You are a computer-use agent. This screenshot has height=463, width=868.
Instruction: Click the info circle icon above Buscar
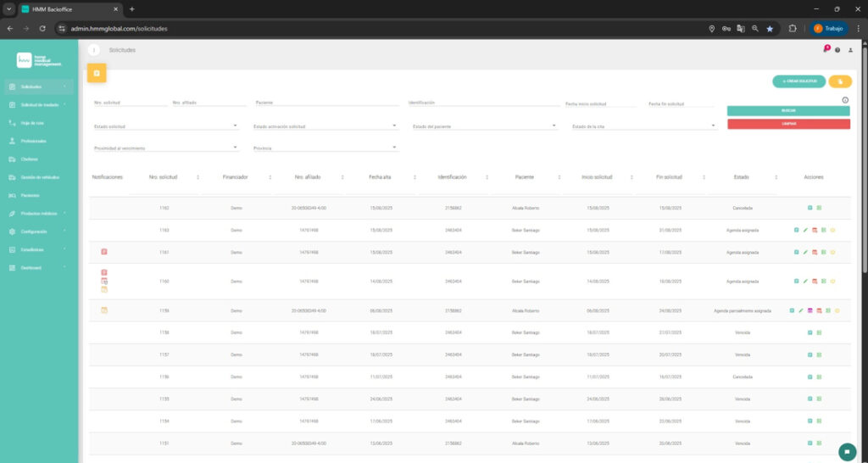pyautogui.click(x=845, y=100)
